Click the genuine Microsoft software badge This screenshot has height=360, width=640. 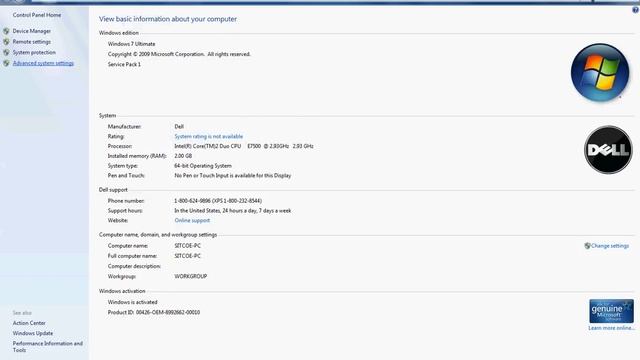pyautogui.click(x=611, y=311)
